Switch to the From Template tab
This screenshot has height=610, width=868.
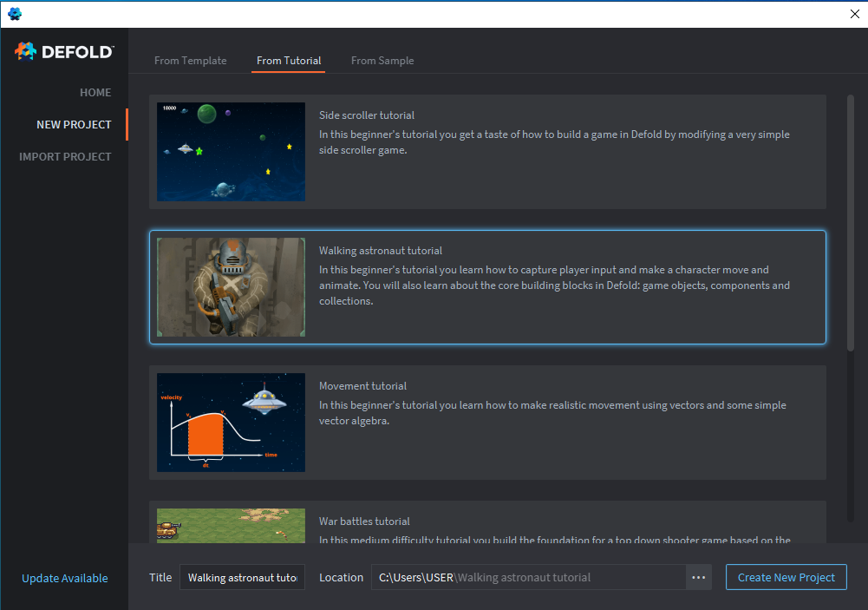(191, 61)
